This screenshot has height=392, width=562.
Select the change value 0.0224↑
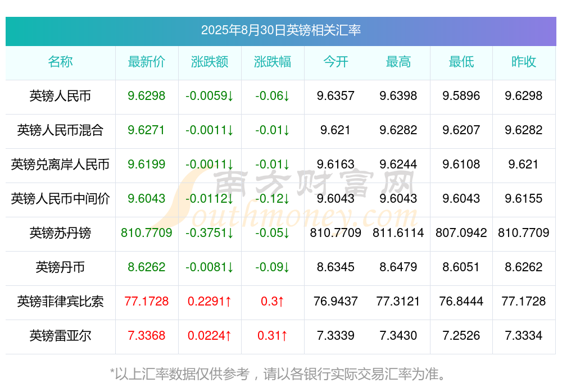click(x=209, y=335)
